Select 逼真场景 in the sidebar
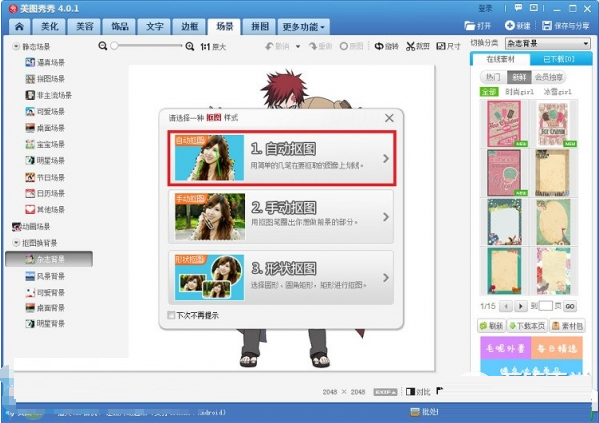 [45, 62]
